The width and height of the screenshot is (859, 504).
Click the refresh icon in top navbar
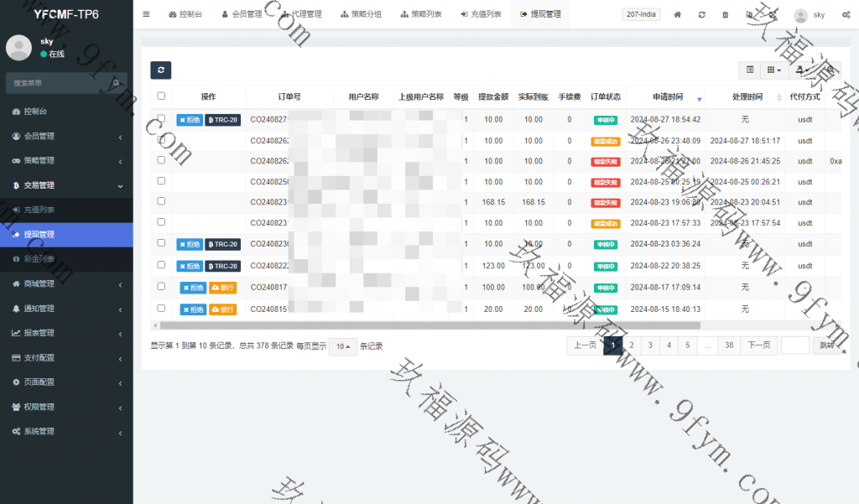pos(701,15)
